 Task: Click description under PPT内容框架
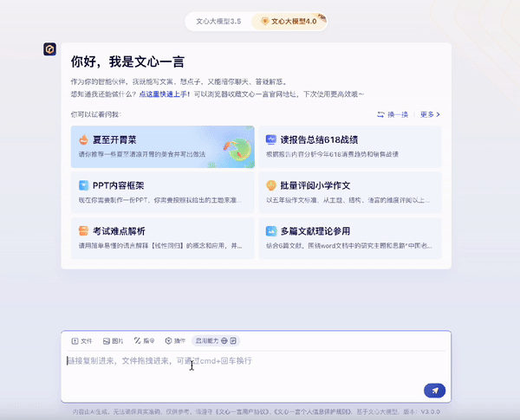[x=159, y=200]
